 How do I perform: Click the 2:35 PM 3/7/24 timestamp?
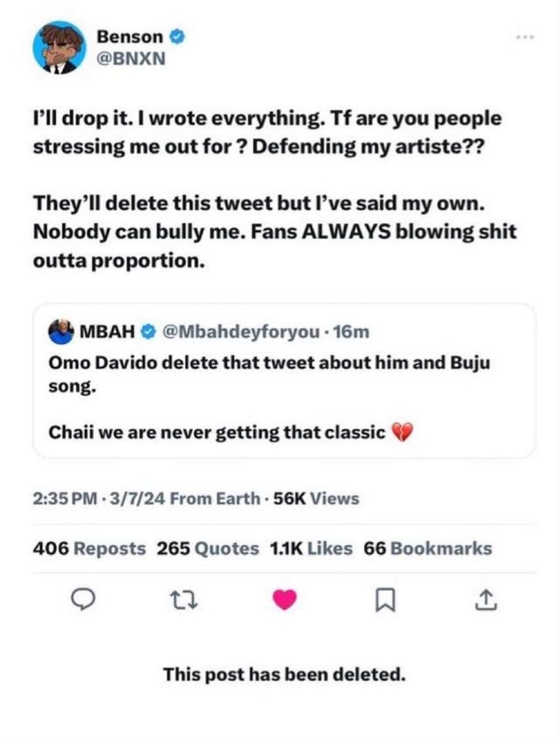click(97, 499)
